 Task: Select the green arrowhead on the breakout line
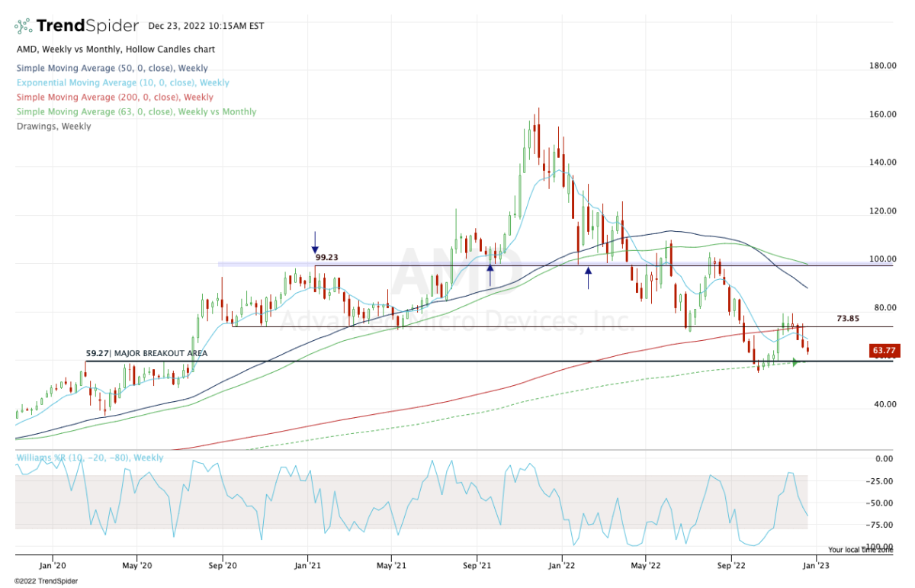point(795,363)
